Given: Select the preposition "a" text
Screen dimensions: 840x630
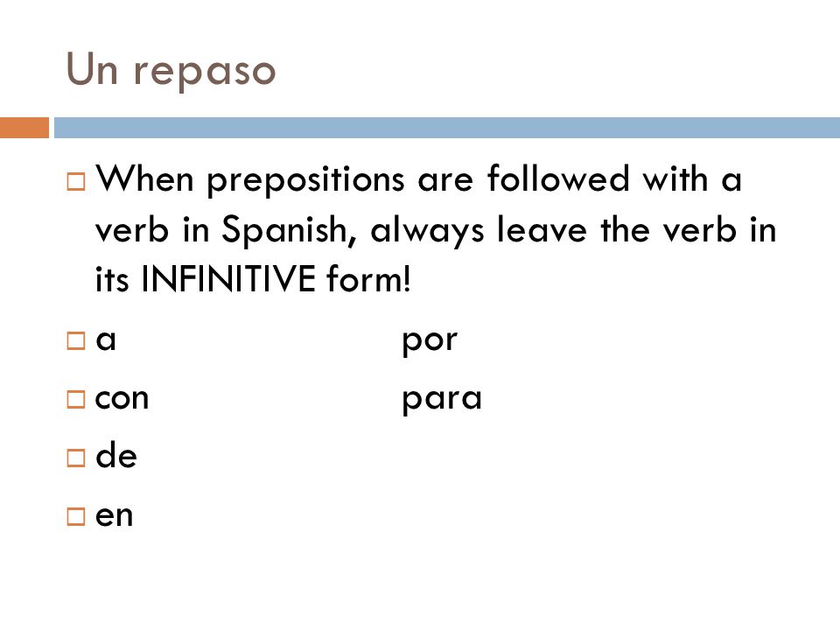Looking at the screenshot, I should [106, 340].
